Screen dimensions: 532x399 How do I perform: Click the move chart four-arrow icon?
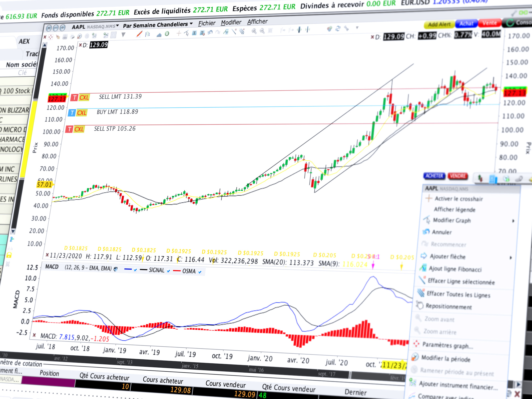click(51, 37)
